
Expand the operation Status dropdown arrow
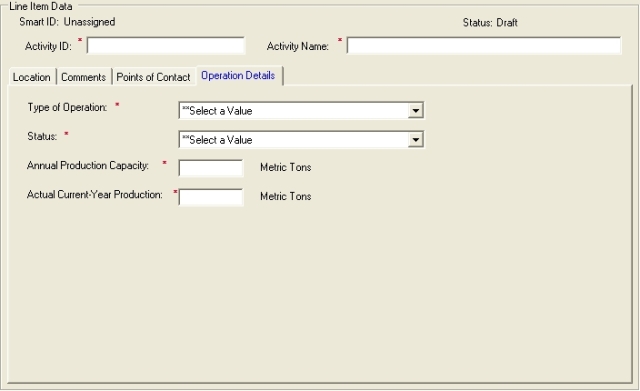[x=416, y=140]
